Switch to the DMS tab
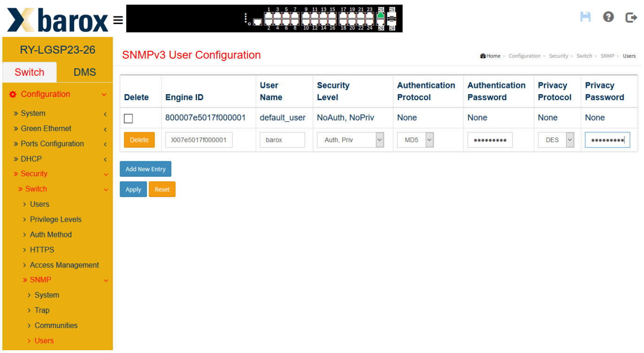This screenshot has height=353, width=644. tap(84, 72)
